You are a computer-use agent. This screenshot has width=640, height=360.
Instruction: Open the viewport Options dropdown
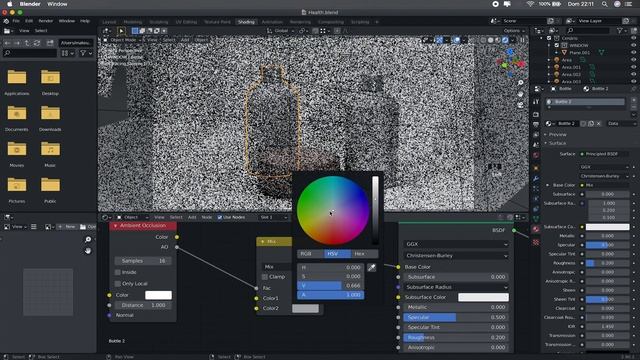pos(513,31)
